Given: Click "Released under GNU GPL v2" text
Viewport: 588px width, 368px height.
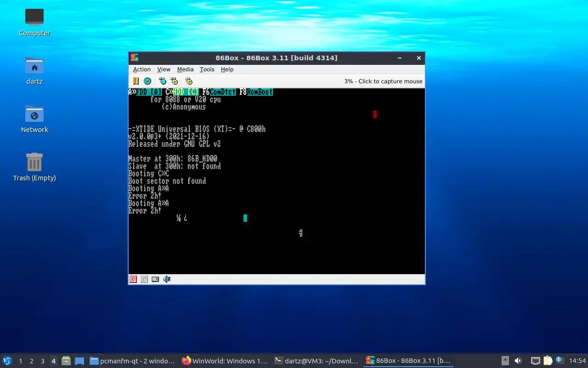Looking at the screenshot, I should pyautogui.click(x=175, y=144).
